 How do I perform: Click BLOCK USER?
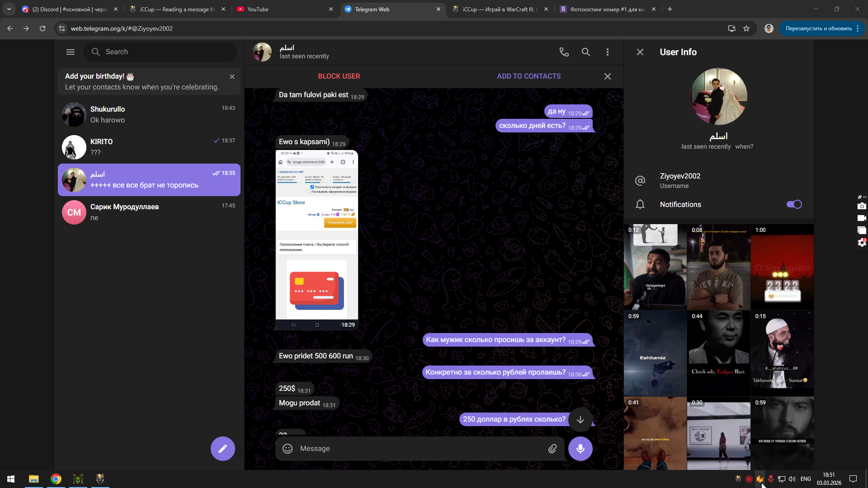339,76
